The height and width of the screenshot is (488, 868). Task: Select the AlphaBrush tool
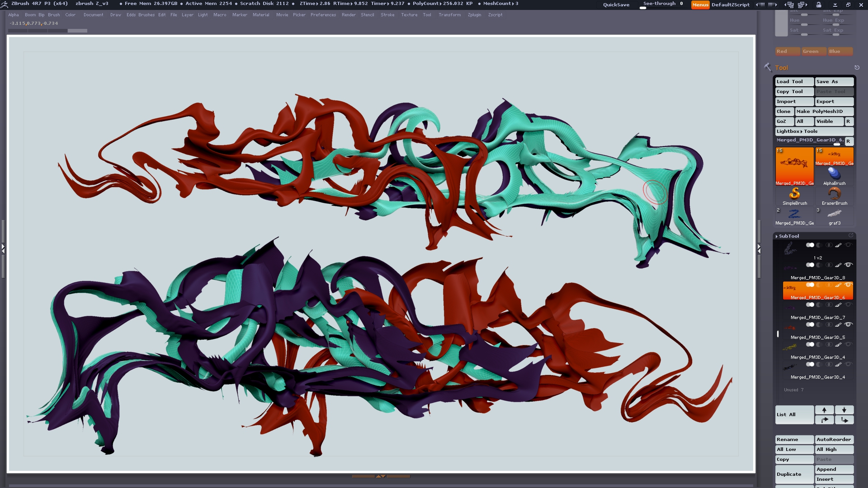[x=834, y=174]
